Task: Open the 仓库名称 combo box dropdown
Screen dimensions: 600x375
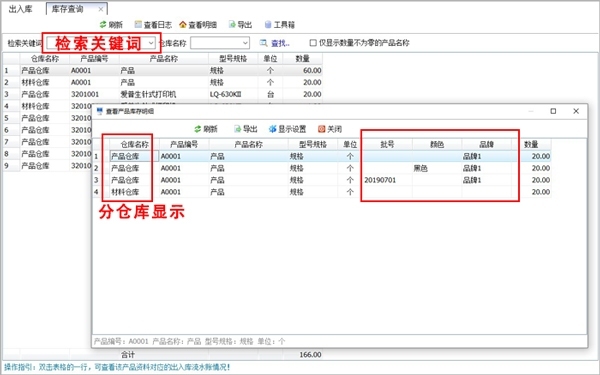Action: click(245, 43)
